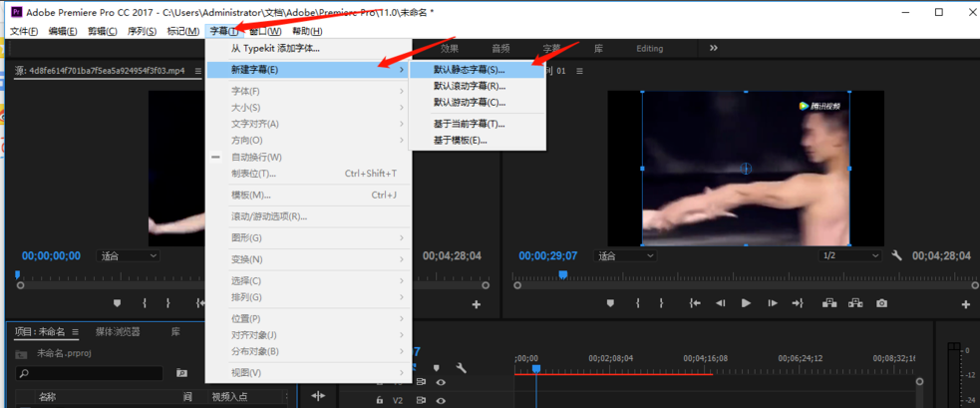Click the Export Frame camera icon
The height and width of the screenshot is (408, 980).
881,303
